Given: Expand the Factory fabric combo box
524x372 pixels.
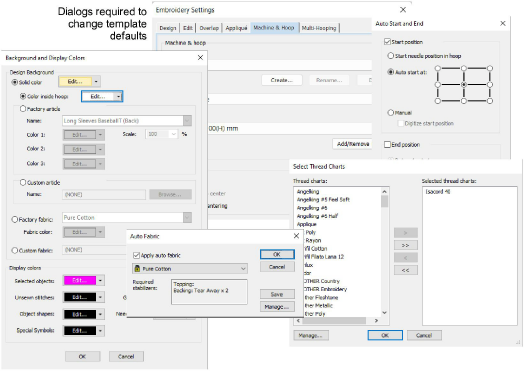Looking at the screenshot, I should (x=187, y=218).
